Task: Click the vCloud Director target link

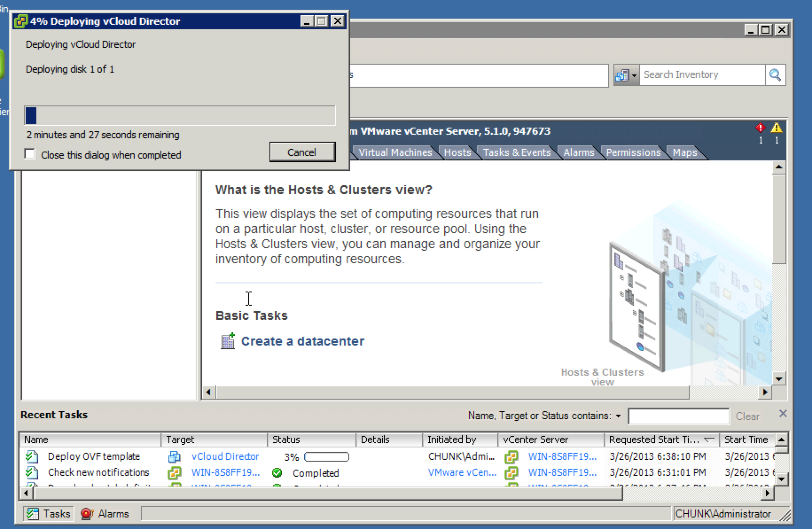Action: click(x=225, y=456)
